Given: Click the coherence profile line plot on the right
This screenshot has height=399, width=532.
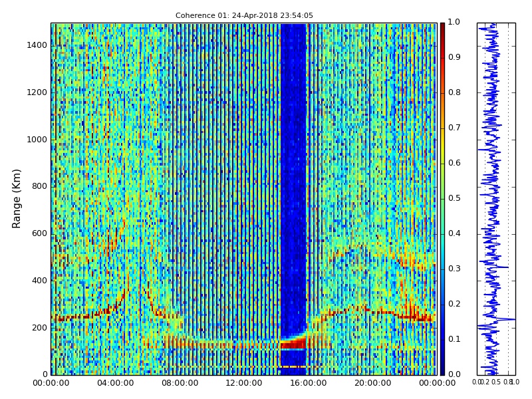Looking at the screenshot, I should click(x=496, y=199).
